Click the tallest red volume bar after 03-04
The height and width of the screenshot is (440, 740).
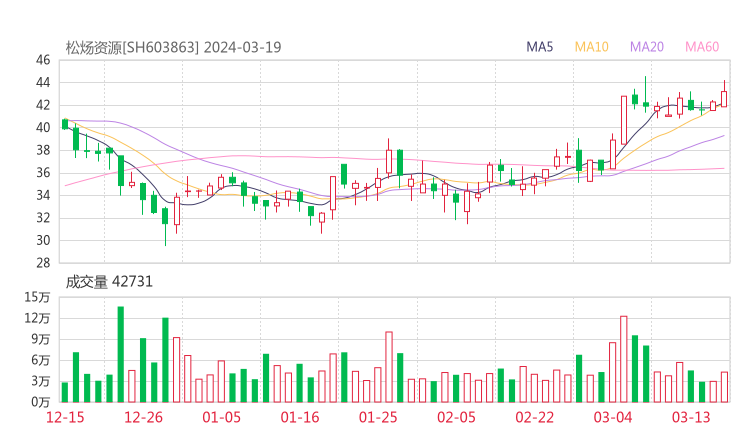pos(623,359)
